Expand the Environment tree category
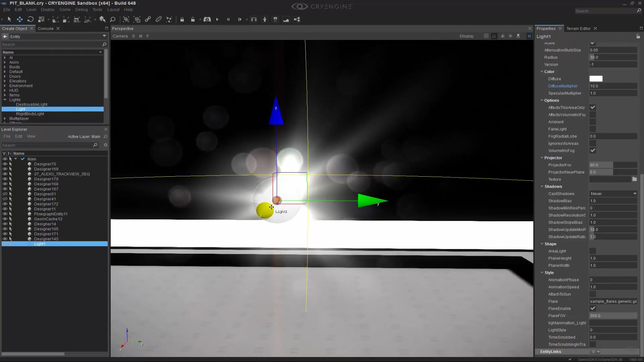This screenshot has width=644, height=362. click(x=5, y=86)
